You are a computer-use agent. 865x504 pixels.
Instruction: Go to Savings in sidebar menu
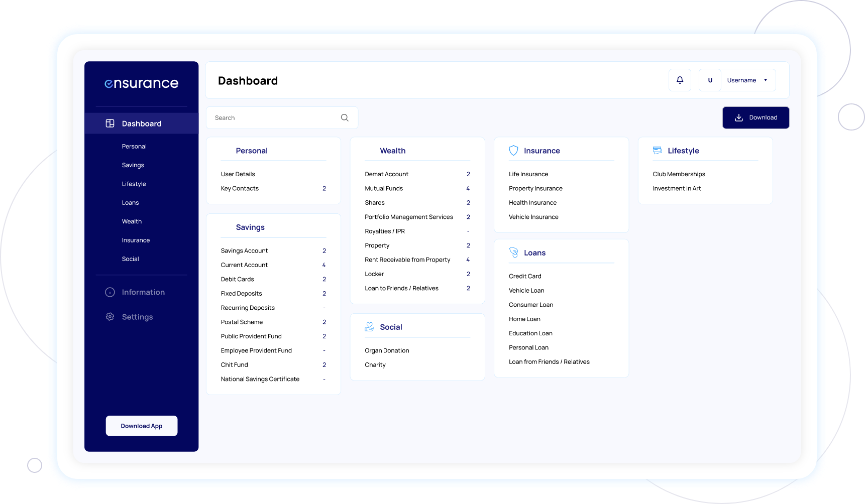pyautogui.click(x=133, y=165)
